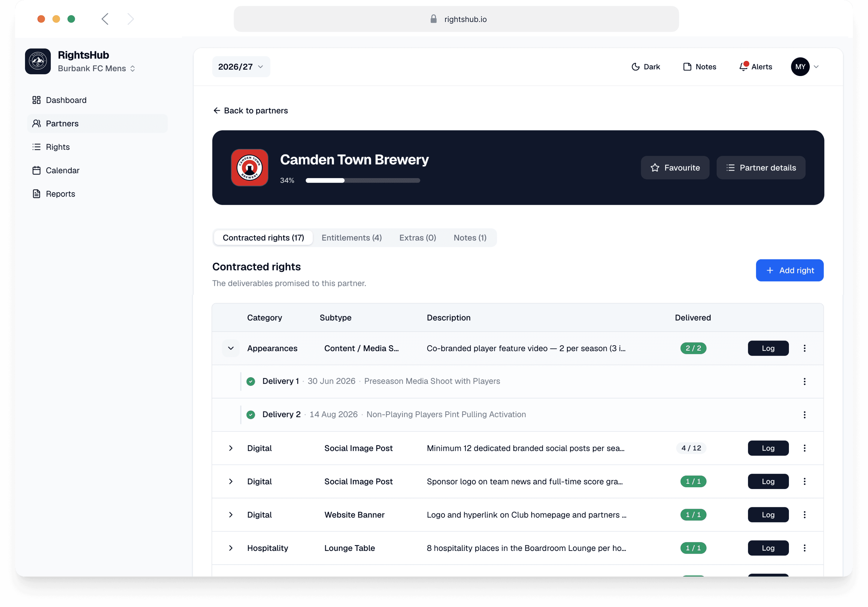Image resolution: width=868 pixels, height=607 pixels.
Task: Sort by Category column header
Action: point(265,318)
